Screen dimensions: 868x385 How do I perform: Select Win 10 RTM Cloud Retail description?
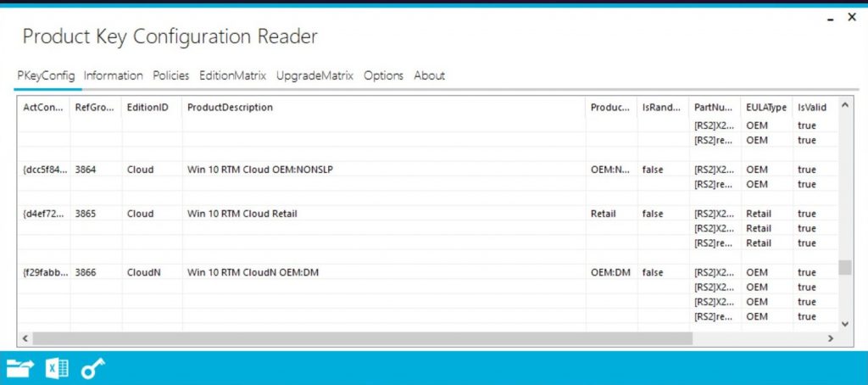[x=384, y=214]
